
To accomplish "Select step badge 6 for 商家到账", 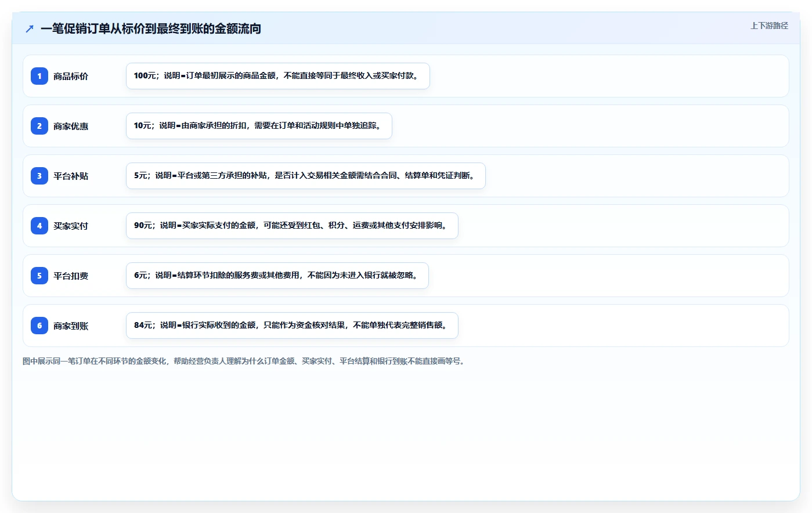I will (x=39, y=326).
